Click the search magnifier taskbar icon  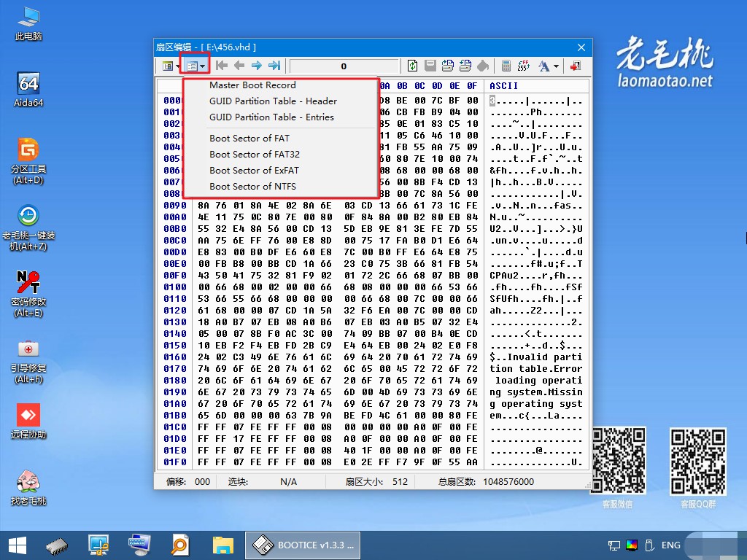pos(179,545)
